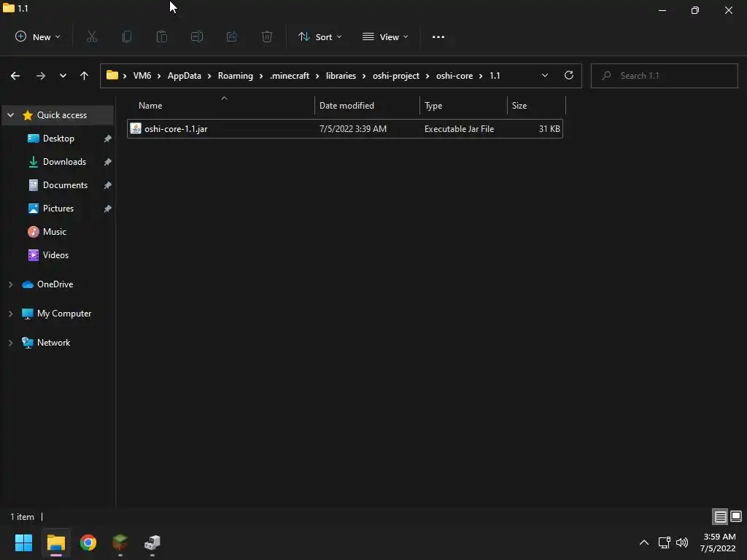Open Downloads in Quick access
The width and height of the screenshot is (747, 560).
[64, 162]
